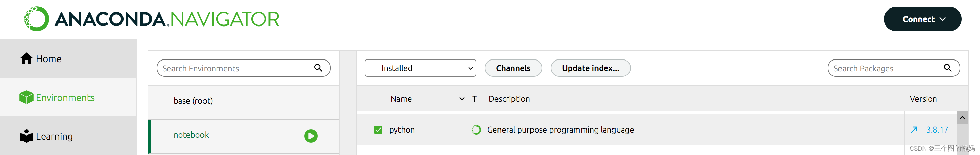Click the Anaconda ring logo icon
Screen dimensions: 980x155
[36, 19]
